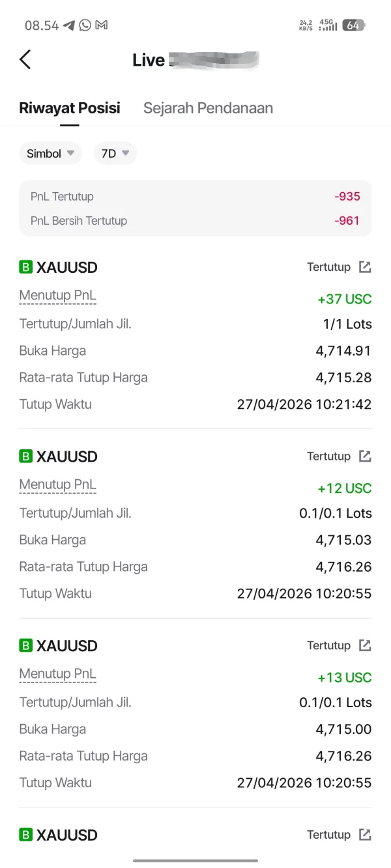The height and width of the screenshot is (868, 391).
Task: Tap the back arrow icon
Action: tap(25, 60)
